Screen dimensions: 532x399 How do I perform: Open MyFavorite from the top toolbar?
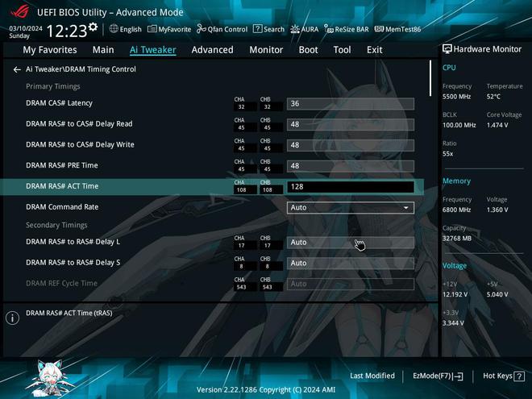coord(169,29)
